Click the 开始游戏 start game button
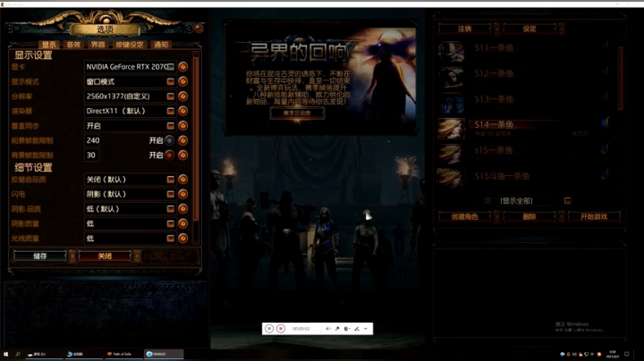 pyautogui.click(x=594, y=216)
